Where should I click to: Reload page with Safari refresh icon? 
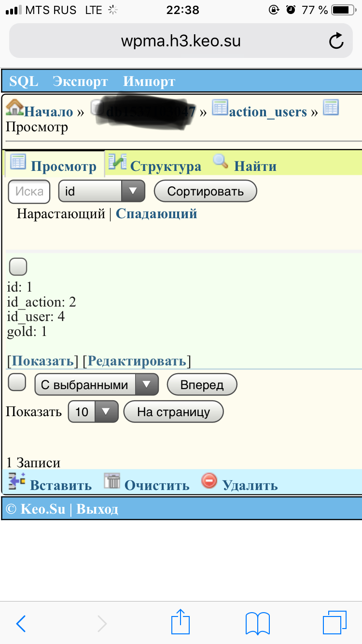click(336, 41)
